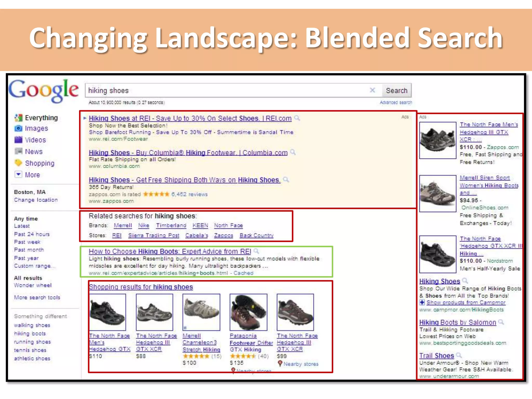Expand the More dropdown arrow icon
This screenshot has width=532, height=399.
tap(18, 174)
